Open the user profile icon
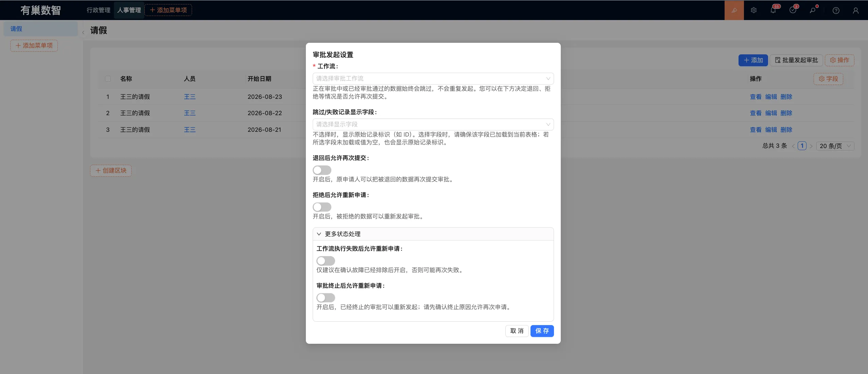Image resolution: width=868 pixels, height=374 pixels. point(856,11)
